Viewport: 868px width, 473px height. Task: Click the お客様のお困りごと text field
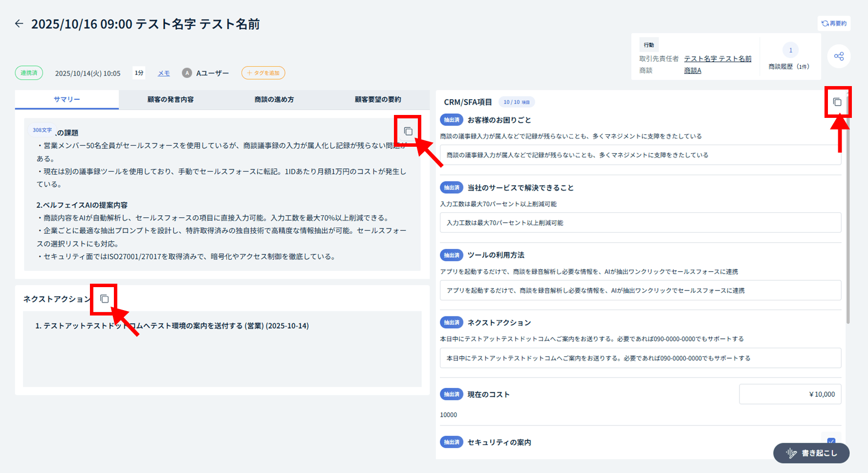640,155
